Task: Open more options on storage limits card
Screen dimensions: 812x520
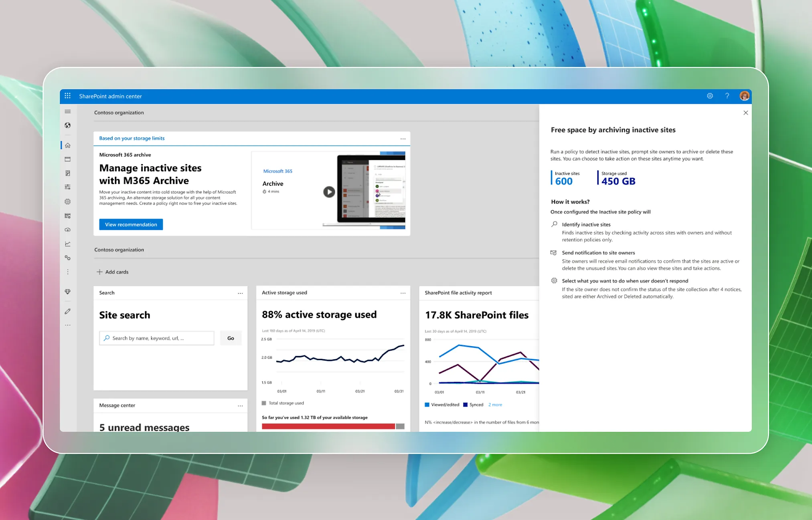Action: (403, 139)
